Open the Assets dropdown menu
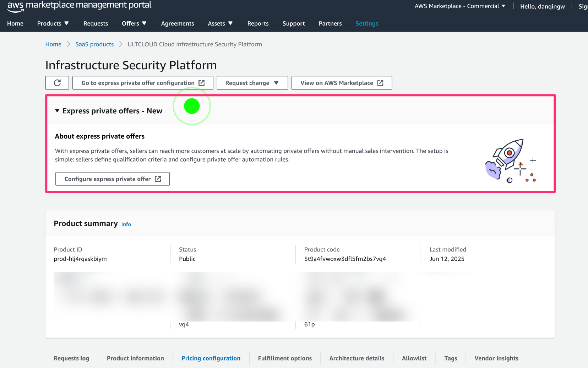 tap(220, 23)
